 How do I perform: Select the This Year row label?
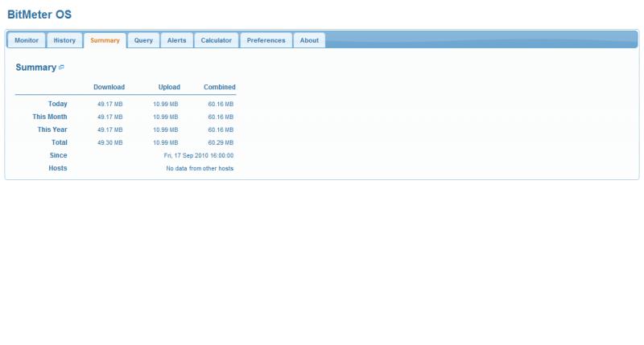(x=52, y=129)
